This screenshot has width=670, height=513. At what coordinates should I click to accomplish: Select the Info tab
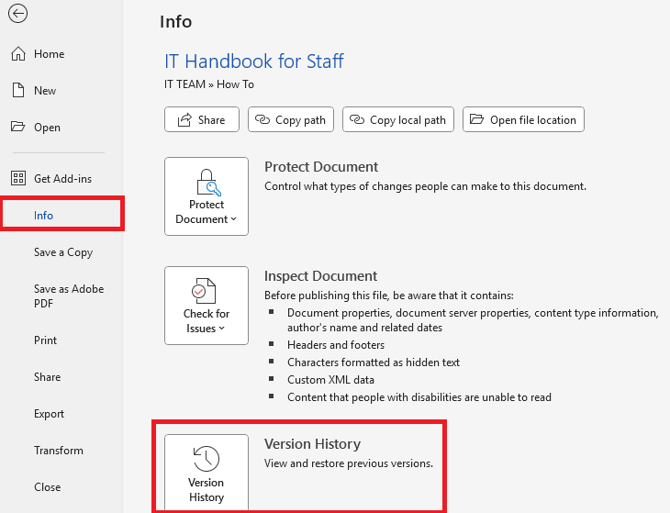point(43,215)
